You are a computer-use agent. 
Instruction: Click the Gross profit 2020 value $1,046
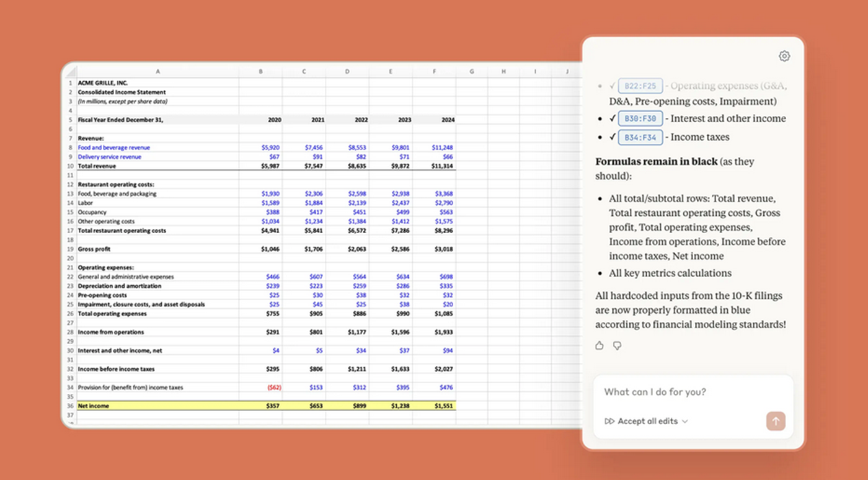point(270,249)
